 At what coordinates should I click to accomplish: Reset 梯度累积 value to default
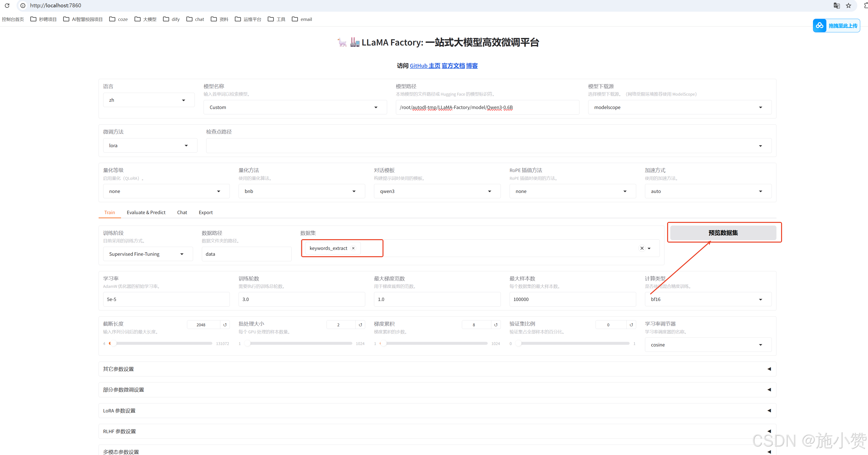pyautogui.click(x=496, y=325)
